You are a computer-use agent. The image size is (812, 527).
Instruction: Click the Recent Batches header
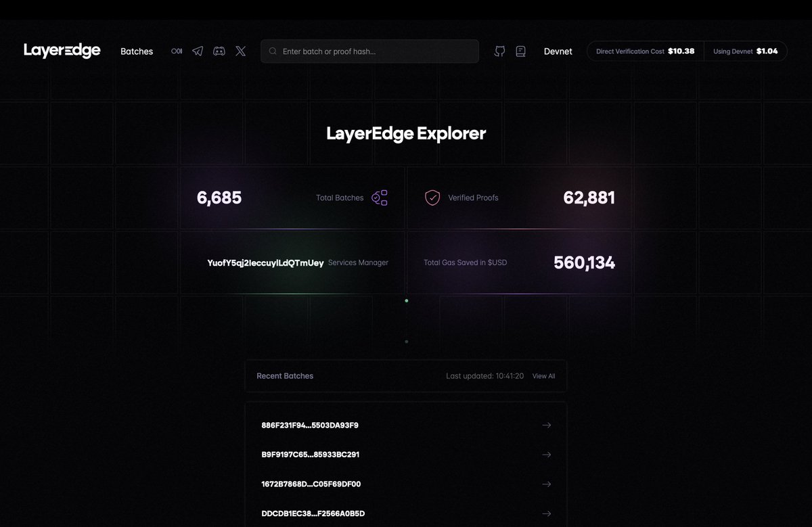click(x=285, y=376)
